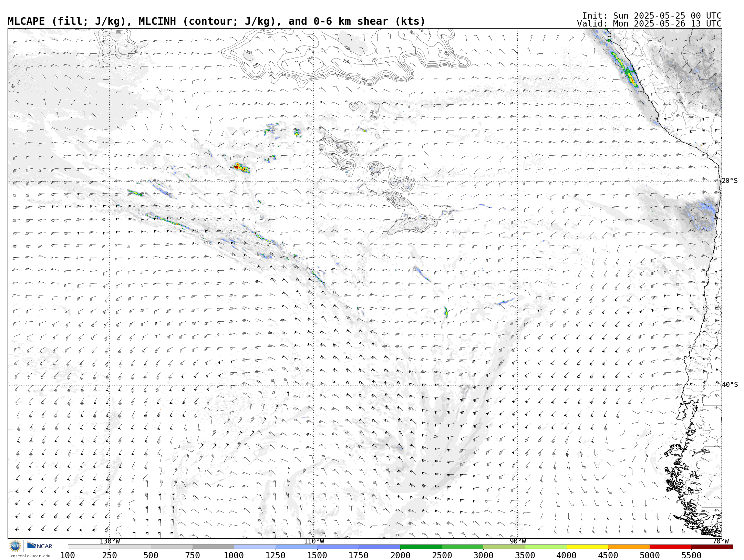744x560 pixels.
Task: Click the 40°S latitude label
Action: (x=730, y=385)
